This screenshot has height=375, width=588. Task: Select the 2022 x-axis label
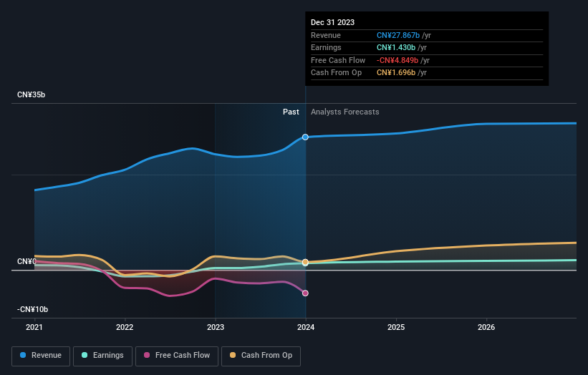click(125, 327)
